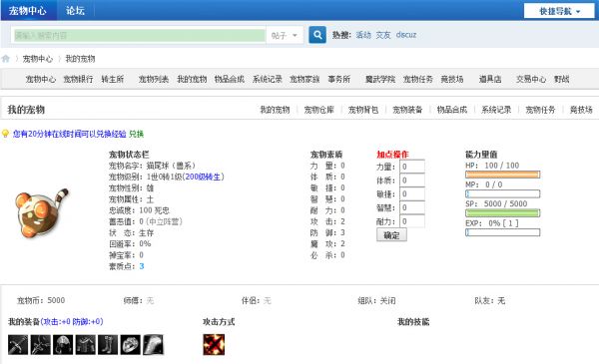Open 野战 in the nav bar

pos(561,79)
